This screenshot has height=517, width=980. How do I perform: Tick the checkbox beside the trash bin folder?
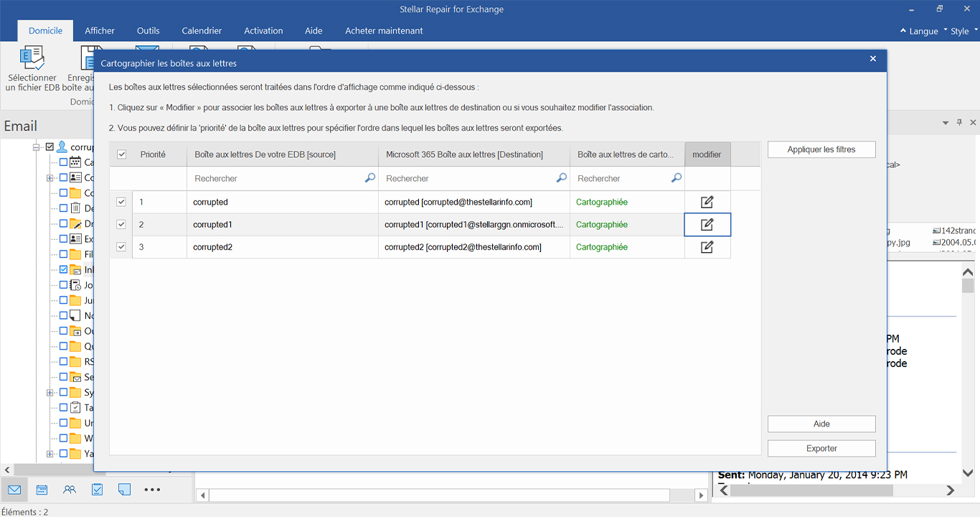click(x=63, y=208)
